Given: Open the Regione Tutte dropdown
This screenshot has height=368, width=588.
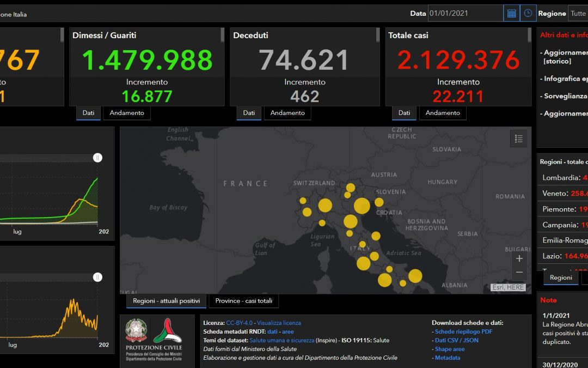Looking at the screenshot, I should [x=578, y=14].
